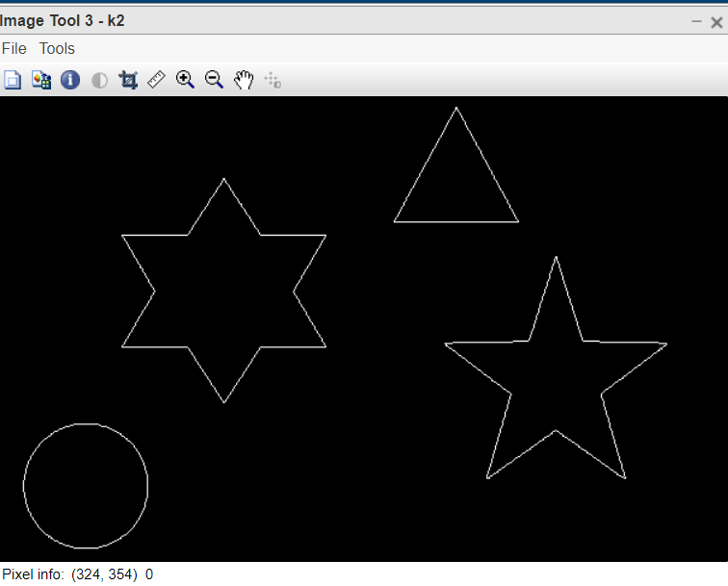Viewport: 728px width, 586px height.
Task: Click the Pixel info readout text
Action: [78, 574]
